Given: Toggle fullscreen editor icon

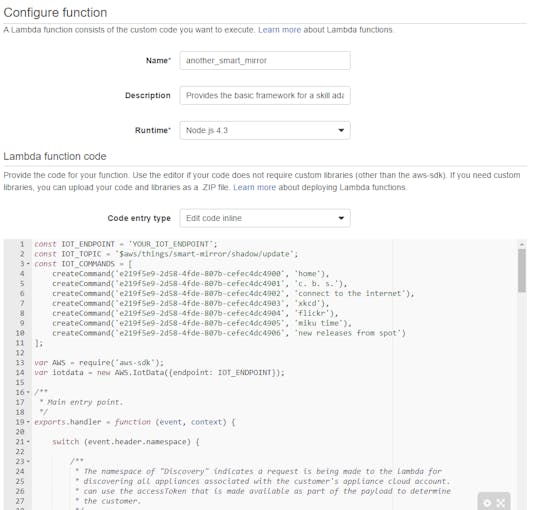Looking at the screenshot, I should click(x=501, y=503).
